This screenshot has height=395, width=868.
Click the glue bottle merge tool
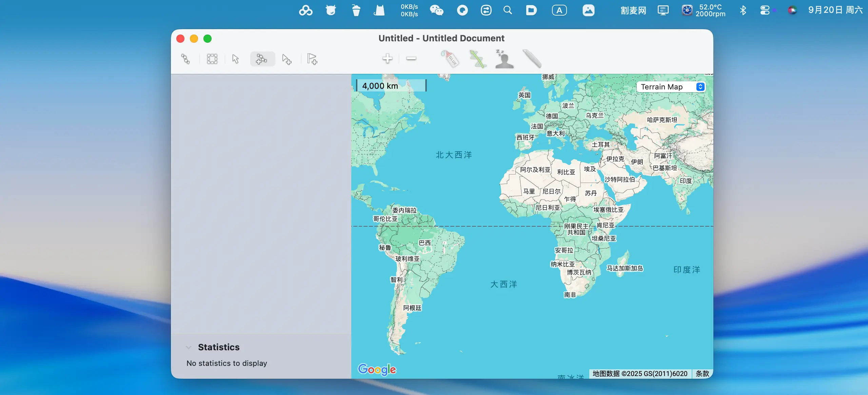(450, 59)
